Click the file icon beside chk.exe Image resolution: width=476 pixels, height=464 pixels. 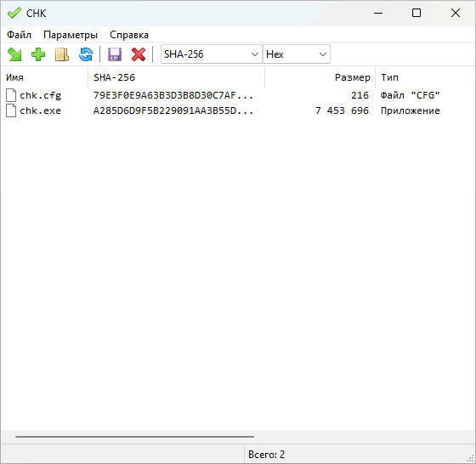11,110
